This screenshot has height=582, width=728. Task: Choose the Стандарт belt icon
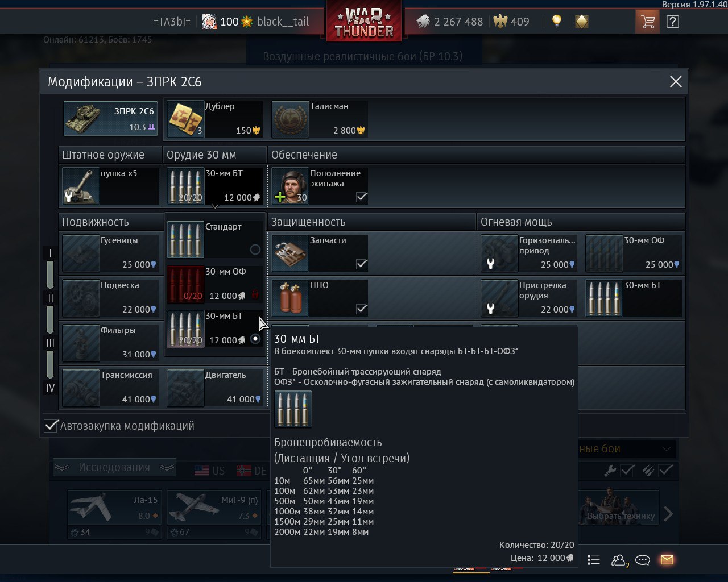point(185,239)
